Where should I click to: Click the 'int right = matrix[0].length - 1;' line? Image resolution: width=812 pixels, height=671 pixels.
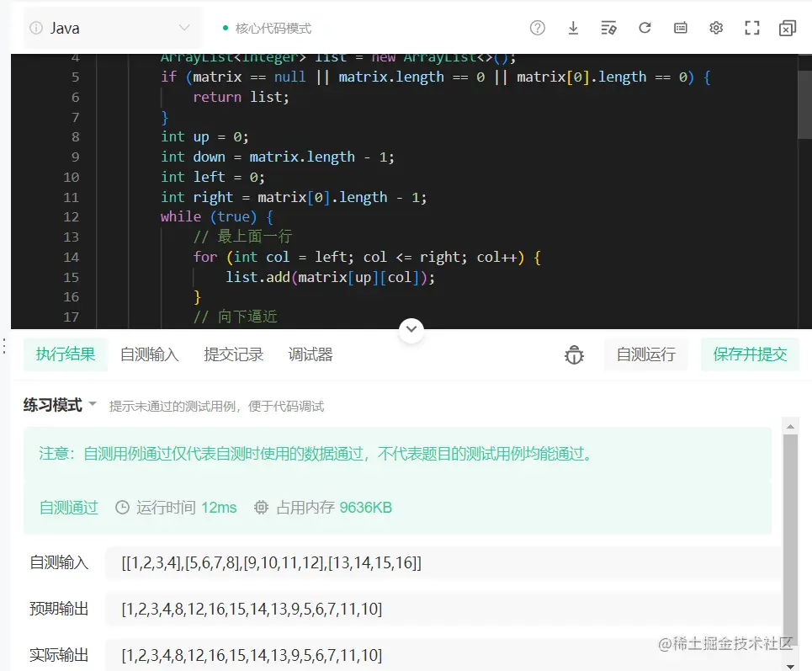coord(294,197)
